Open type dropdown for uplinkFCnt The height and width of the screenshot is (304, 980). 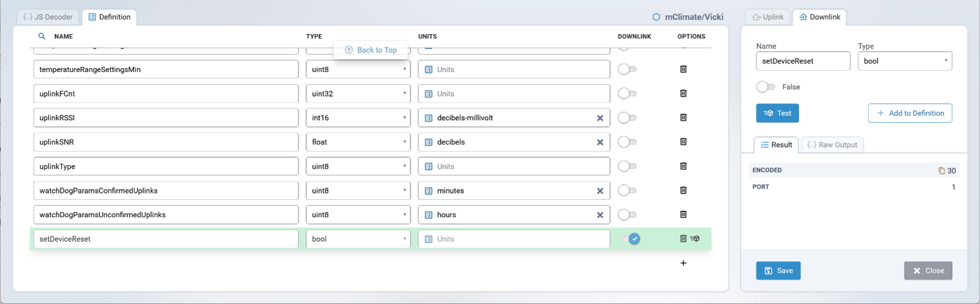pos(358,94)
